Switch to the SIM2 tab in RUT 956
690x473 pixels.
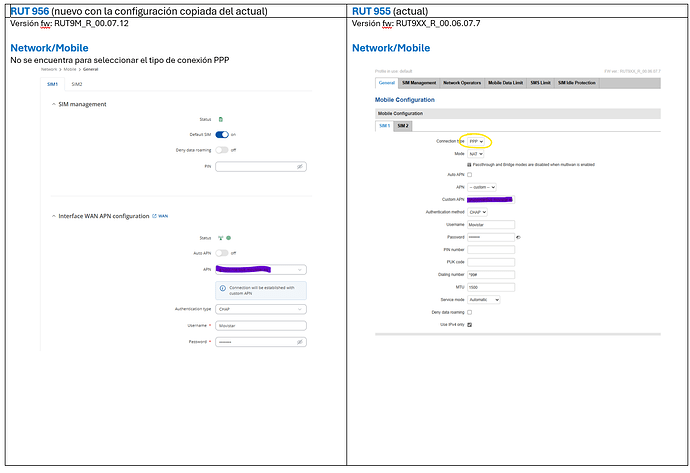tap(77, 84)
